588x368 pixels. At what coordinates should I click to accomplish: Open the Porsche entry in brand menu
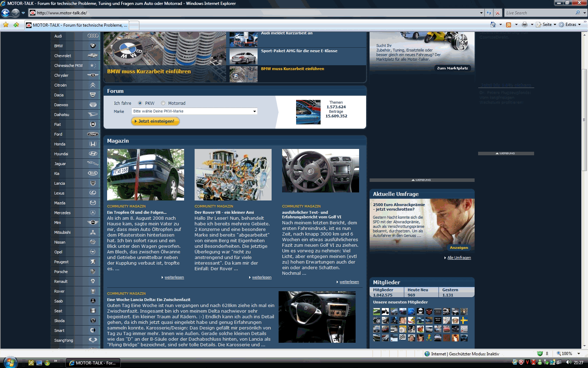pyautogui.click(x=75, y=271)
